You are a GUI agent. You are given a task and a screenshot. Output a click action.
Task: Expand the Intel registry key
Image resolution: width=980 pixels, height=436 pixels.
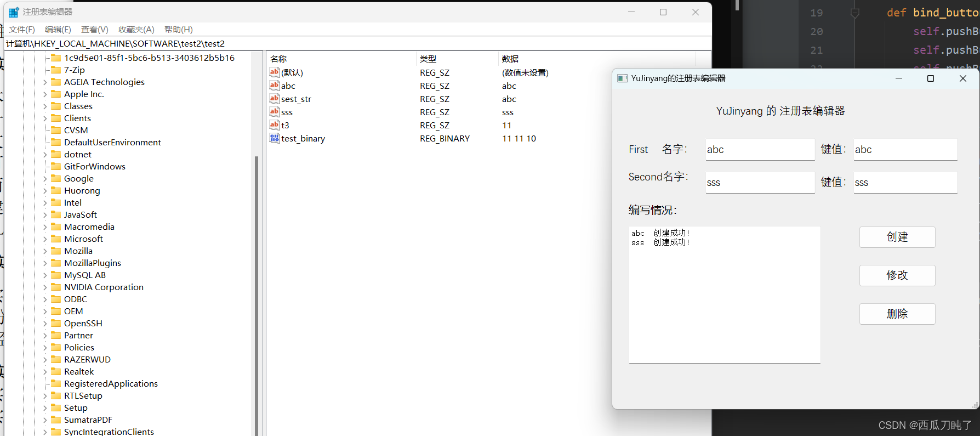point(45,203)
